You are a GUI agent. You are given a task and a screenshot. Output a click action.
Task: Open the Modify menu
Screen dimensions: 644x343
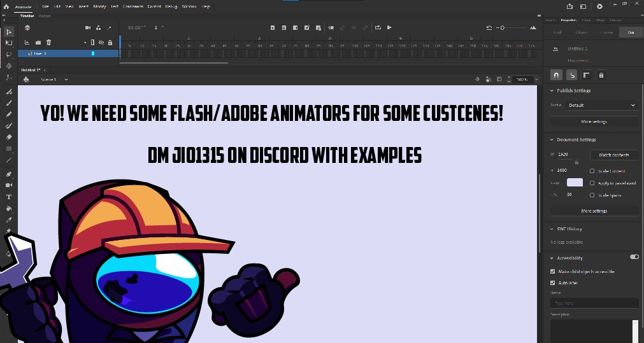click(x=99, y=6)
